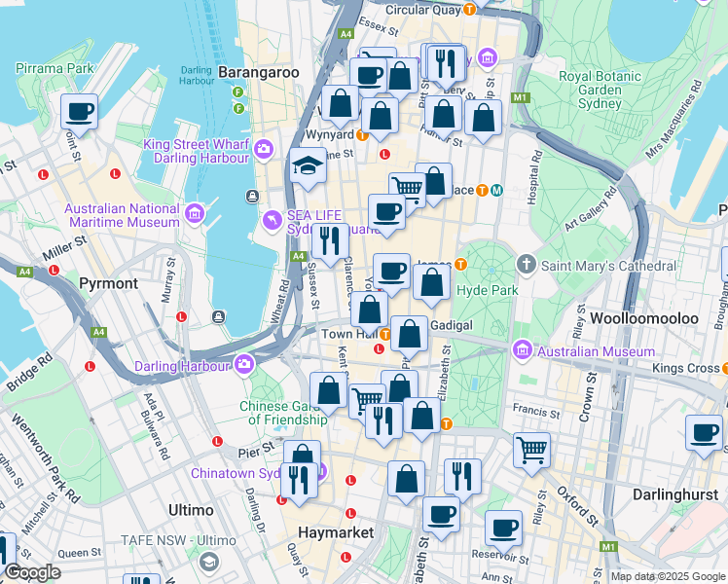Open the Saint Mary's Cathedral cross pin

point(526,265)
